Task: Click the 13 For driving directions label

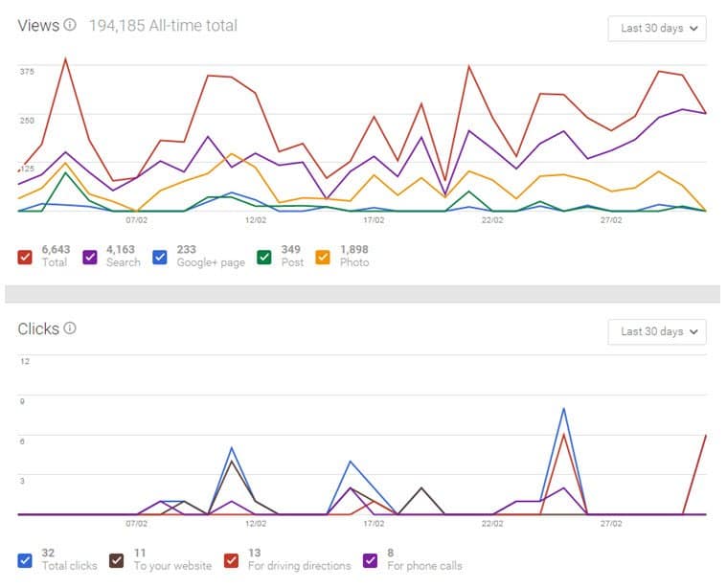Action: coord(296,559)
